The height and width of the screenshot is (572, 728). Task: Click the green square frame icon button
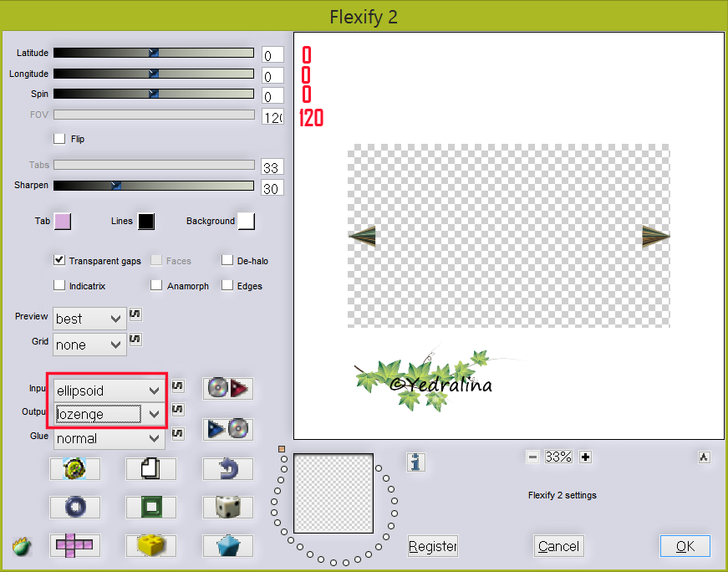click(x=151, y=507)
